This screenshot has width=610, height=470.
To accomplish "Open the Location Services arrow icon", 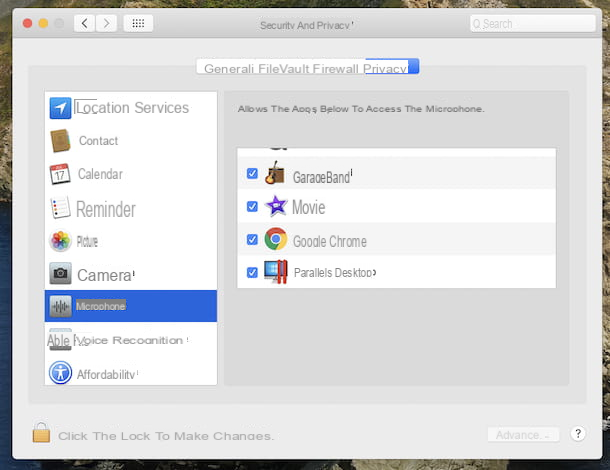I will point(60,108).
